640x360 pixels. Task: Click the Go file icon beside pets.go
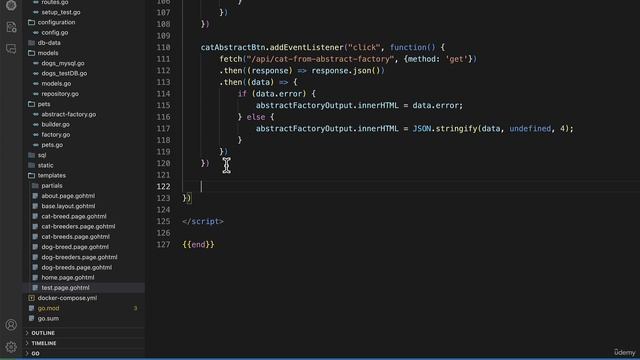coord(36,145)
